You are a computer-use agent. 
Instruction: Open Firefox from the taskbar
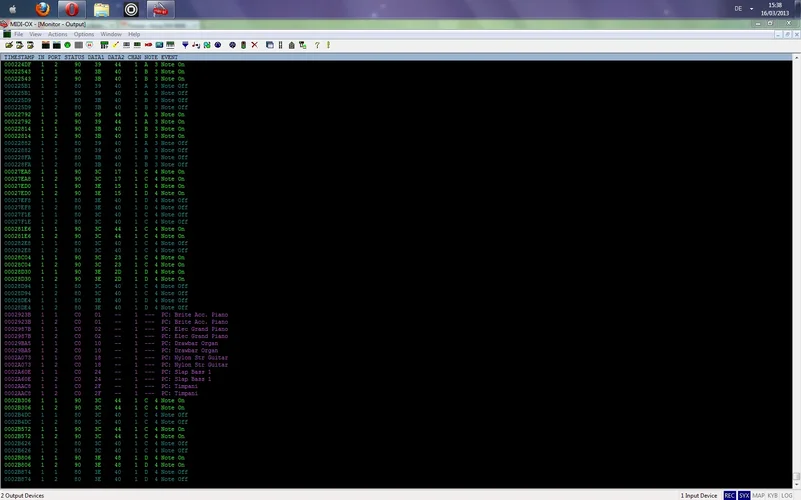[42, 9]
